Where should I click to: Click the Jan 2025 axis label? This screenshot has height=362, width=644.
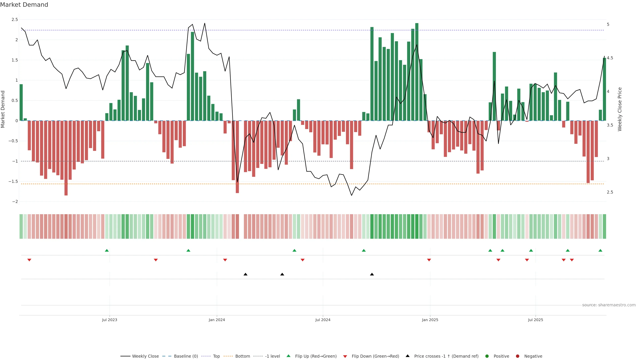(x=430, y=320)
